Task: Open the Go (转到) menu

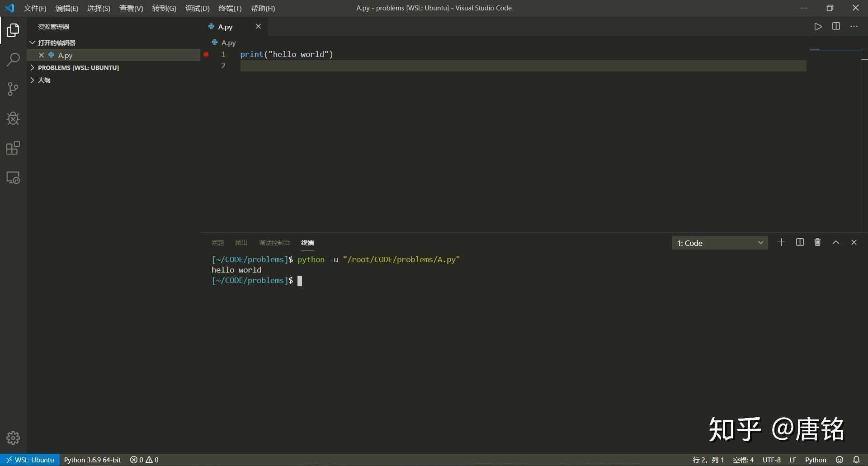Action: [164, 8]
